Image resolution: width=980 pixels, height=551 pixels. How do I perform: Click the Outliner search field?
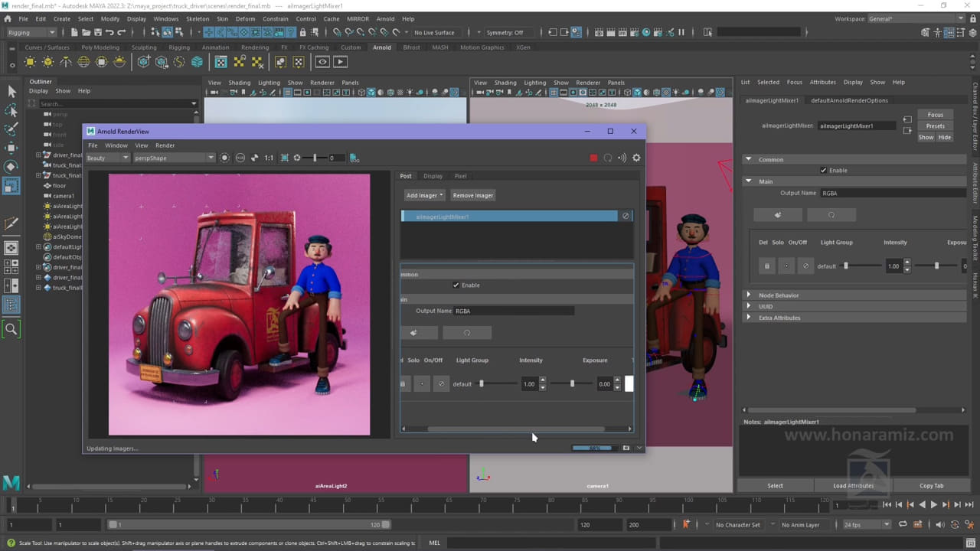click(x=115, y=103)
